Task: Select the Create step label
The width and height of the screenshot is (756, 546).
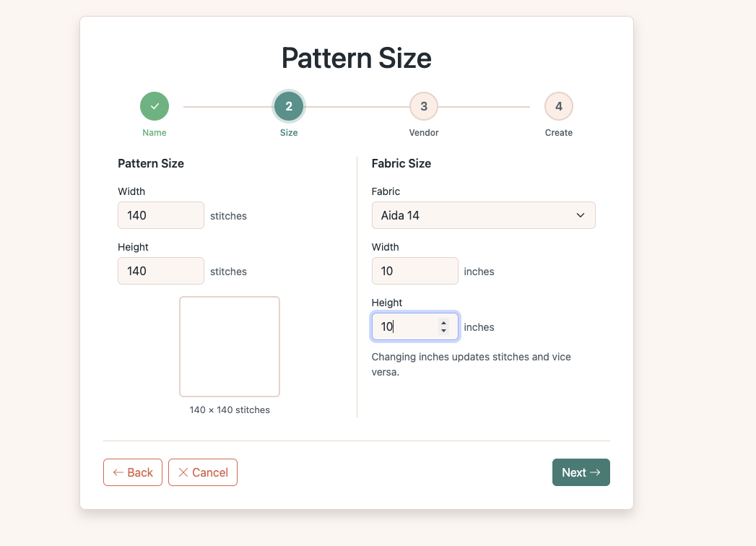Action: click(x=558, y=133)
